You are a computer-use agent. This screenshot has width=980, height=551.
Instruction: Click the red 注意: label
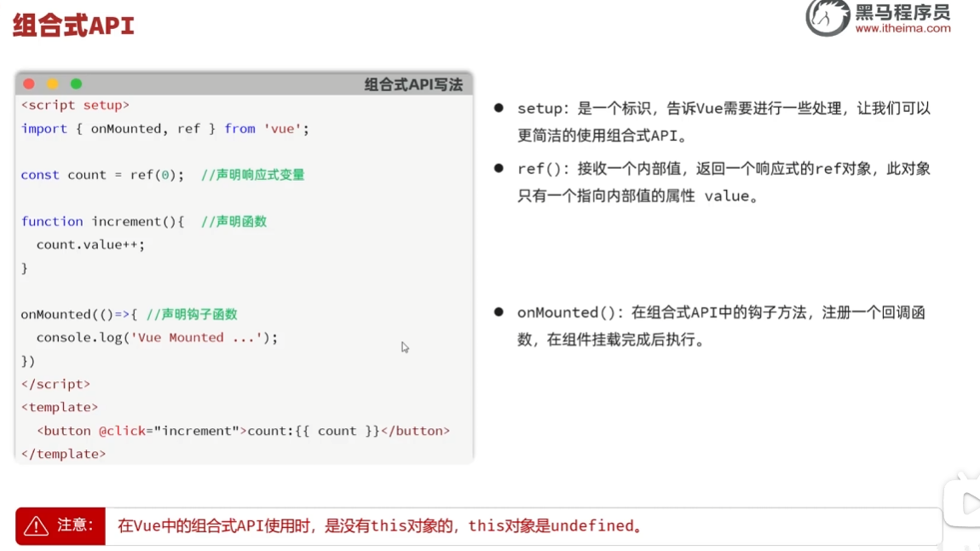pos(61,526)
